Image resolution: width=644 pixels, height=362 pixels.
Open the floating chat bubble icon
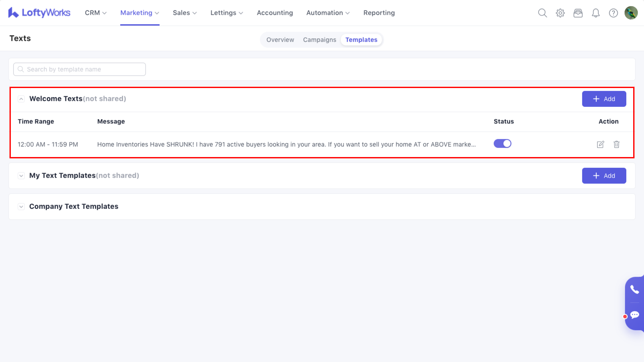click(634, 315)
